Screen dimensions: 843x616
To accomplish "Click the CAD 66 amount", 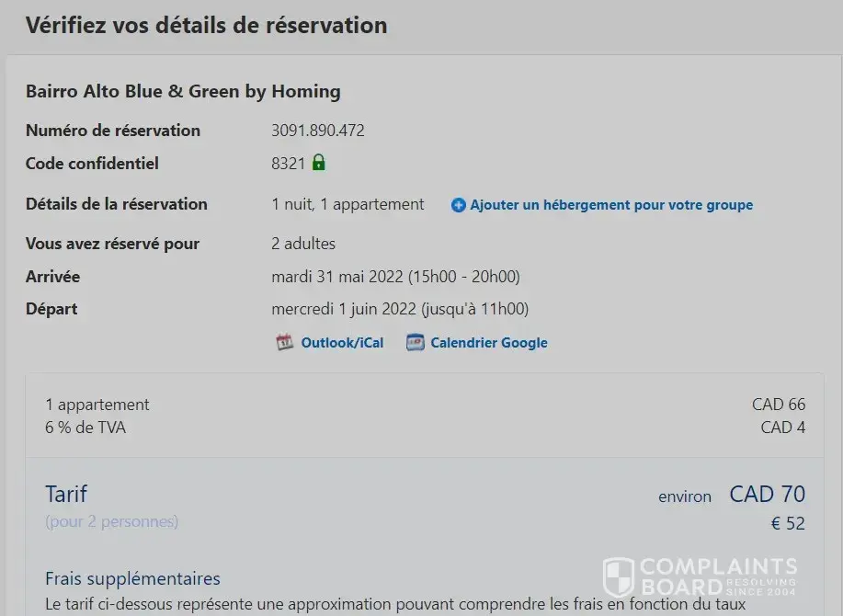I will point(779,405).
